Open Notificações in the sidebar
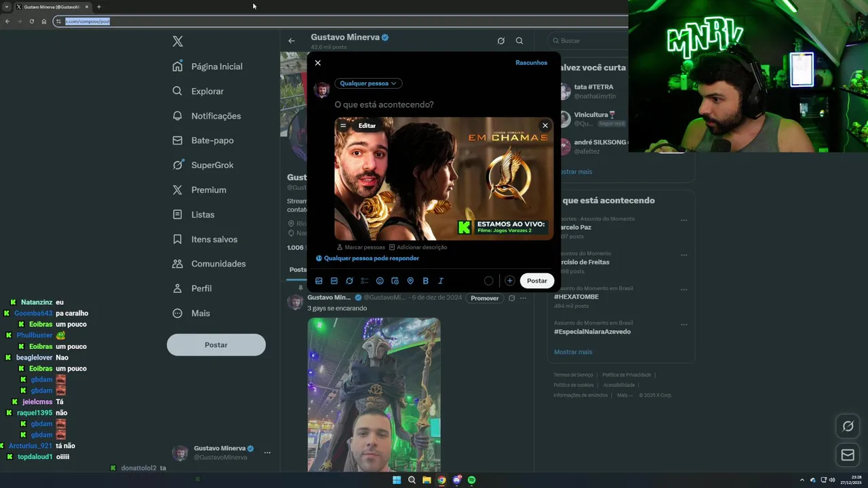 (x=207, y=116)
